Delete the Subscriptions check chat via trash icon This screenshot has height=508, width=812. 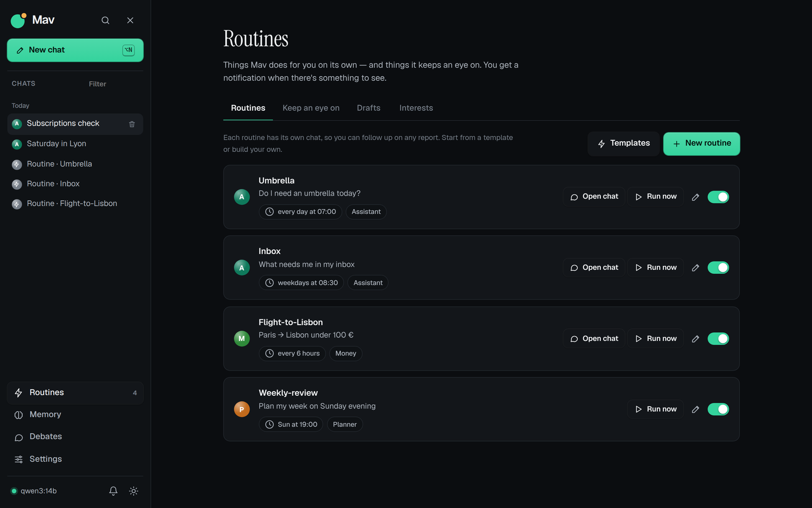[x=132, y=124]
